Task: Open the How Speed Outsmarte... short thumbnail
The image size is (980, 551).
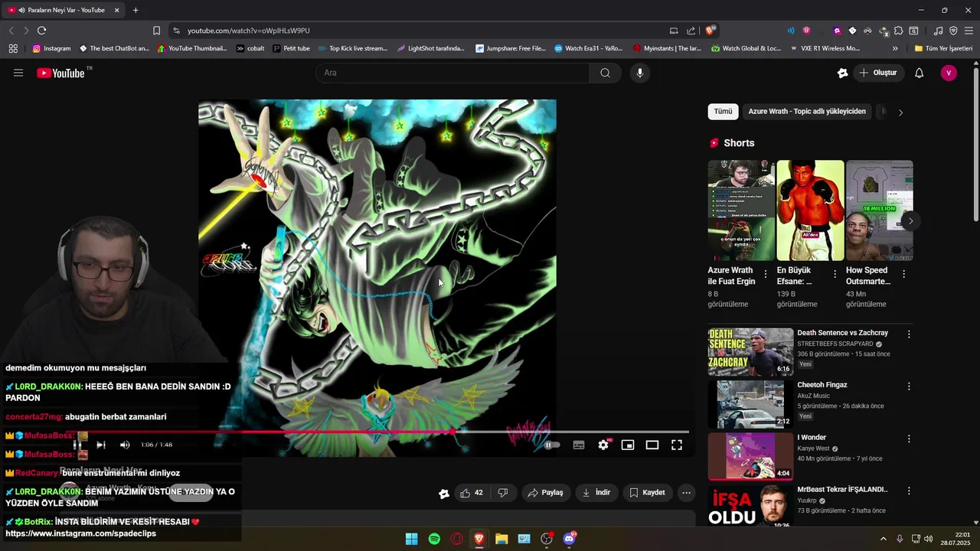Action: coord(879,210)
